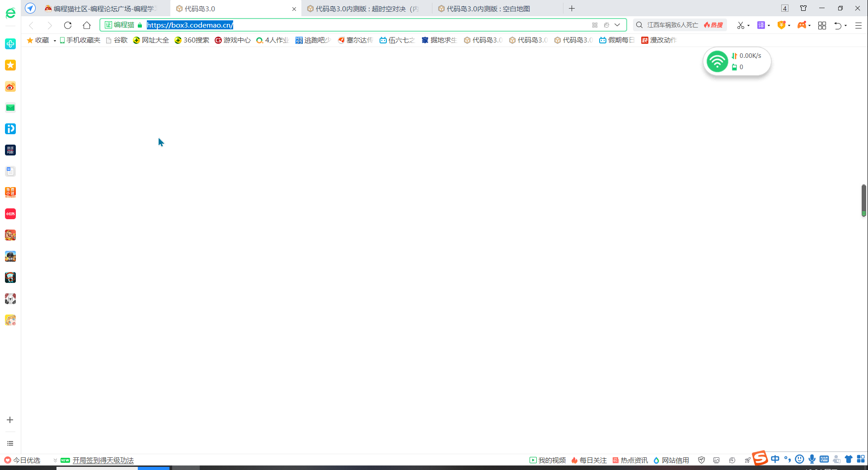Open the 游戏中心 bookmark

[233, 40]
